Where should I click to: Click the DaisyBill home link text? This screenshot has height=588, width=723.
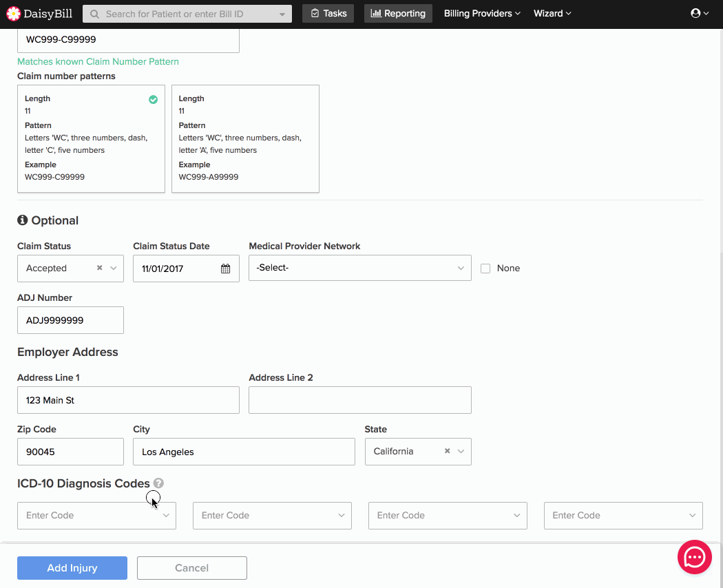[48, 14]
